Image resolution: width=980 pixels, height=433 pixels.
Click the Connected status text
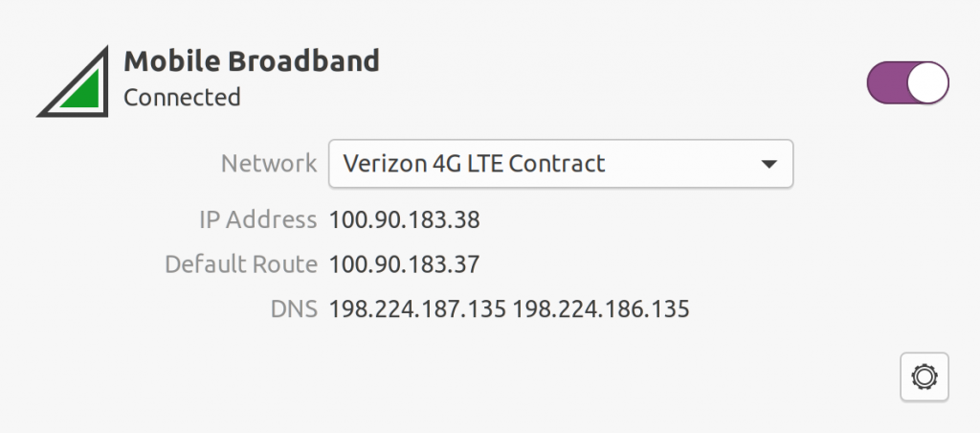[x=182, y=97]
